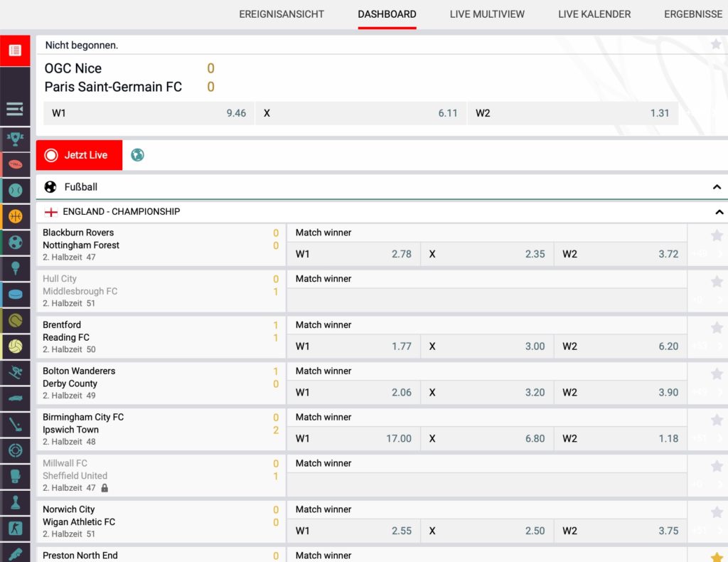Pick W2 3.90 for Derby County

[x=620, y=393]
